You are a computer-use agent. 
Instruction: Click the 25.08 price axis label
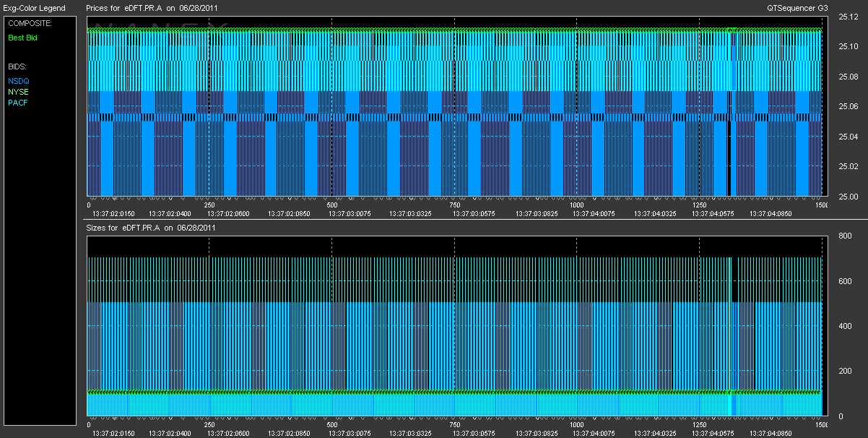coord(849,77)
